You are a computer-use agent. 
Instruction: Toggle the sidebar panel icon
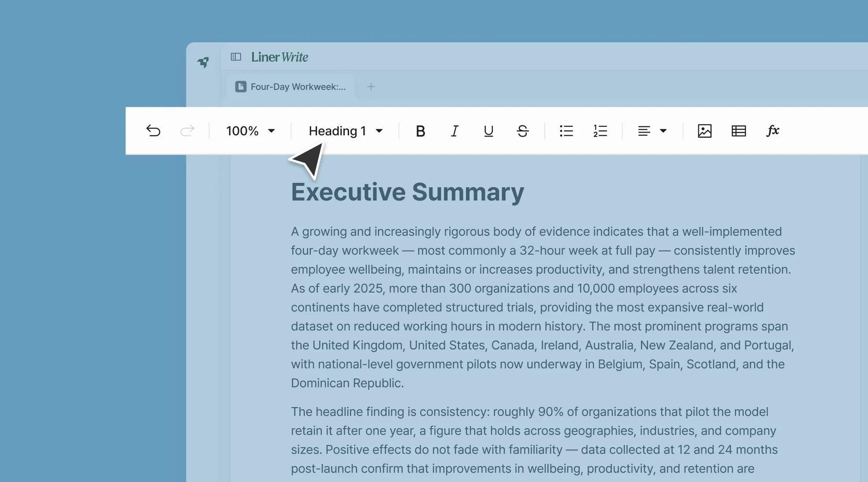click(x=236, y=57)
